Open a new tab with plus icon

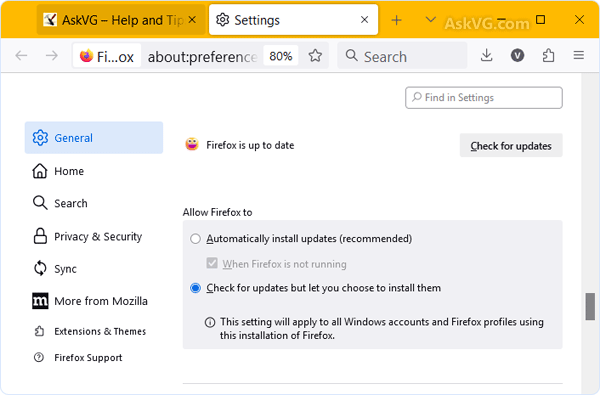tap(396, 20)
